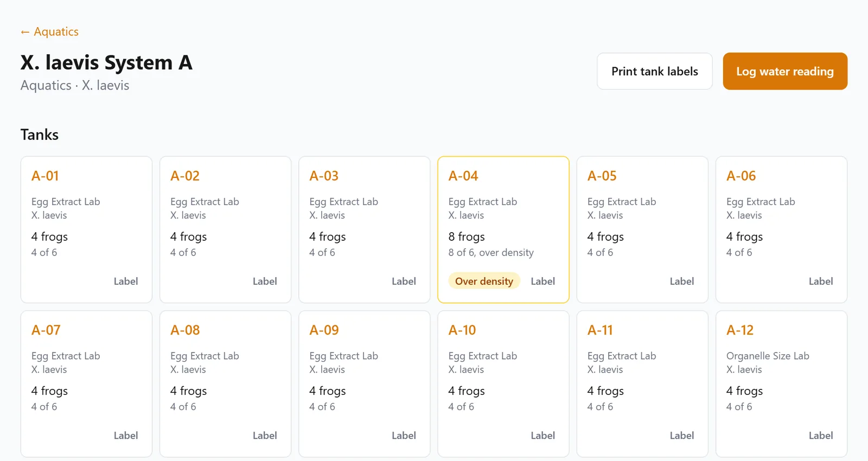Viewport: 868px width, 461px height.
Task: Open tank A-02 title link
Action: pos(185,176)
